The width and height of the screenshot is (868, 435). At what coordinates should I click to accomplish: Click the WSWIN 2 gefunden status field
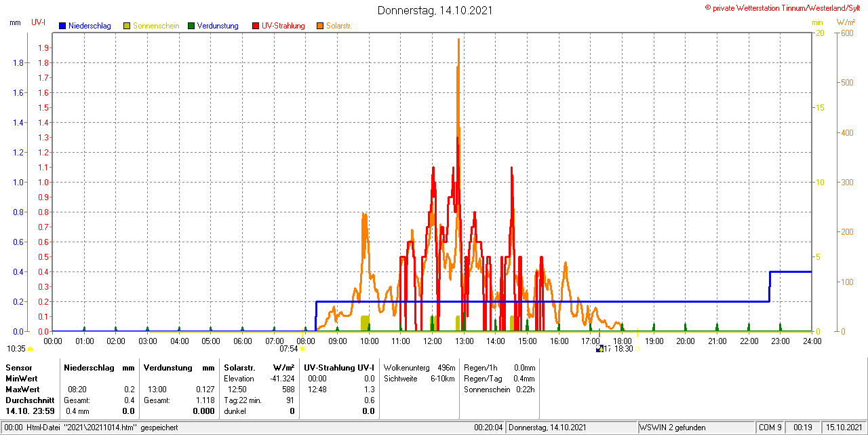coord(696,428)
